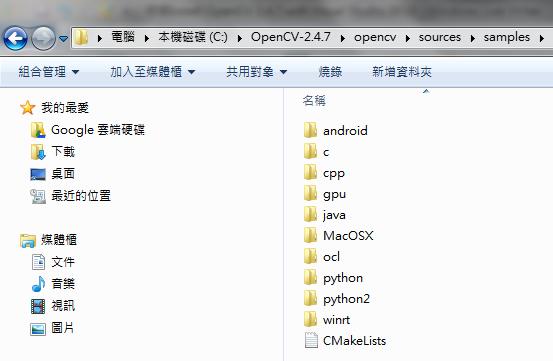Open the 音樂 music note icon
Viewport: 553px width, 361px height.
point(38,284)
